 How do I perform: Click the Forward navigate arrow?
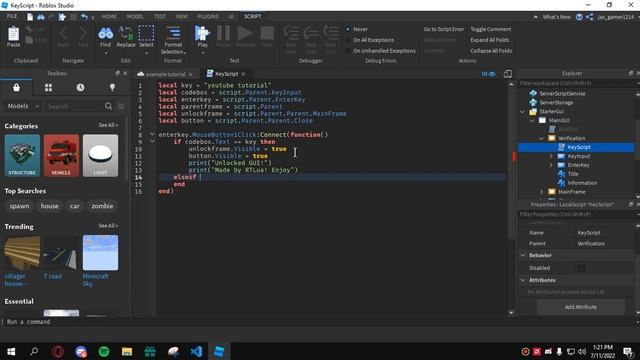click(83, 33)
